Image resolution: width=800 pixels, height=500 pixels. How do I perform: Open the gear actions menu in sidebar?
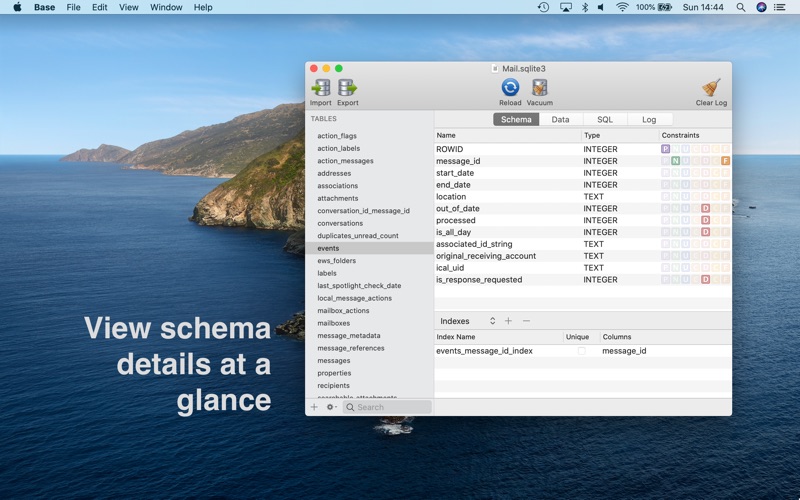[331, 407]
